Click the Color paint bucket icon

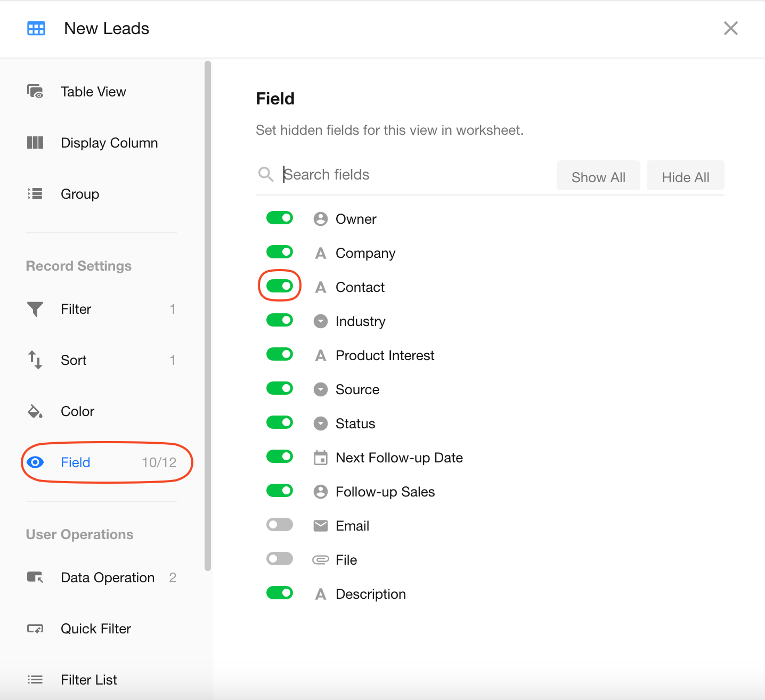click(x=35, y=411)
